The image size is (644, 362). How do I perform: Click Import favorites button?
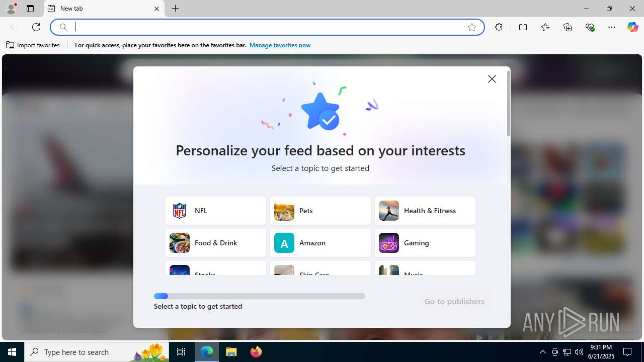(33, 45)
